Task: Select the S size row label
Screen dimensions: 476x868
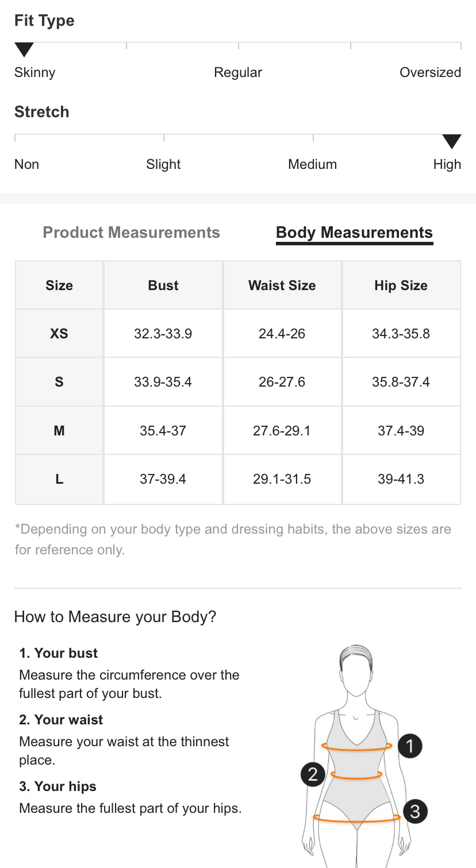Action: [x=59, y=382]
